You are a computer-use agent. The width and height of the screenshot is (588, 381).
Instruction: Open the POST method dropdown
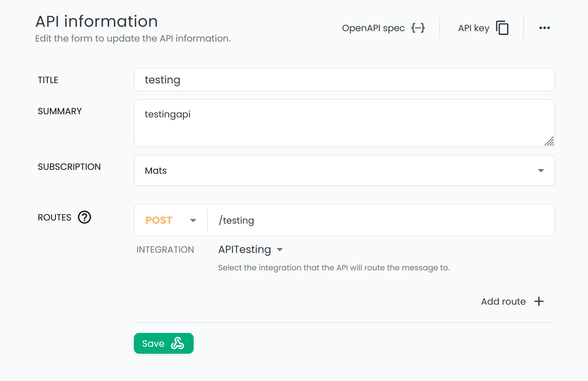click(171, 220)
